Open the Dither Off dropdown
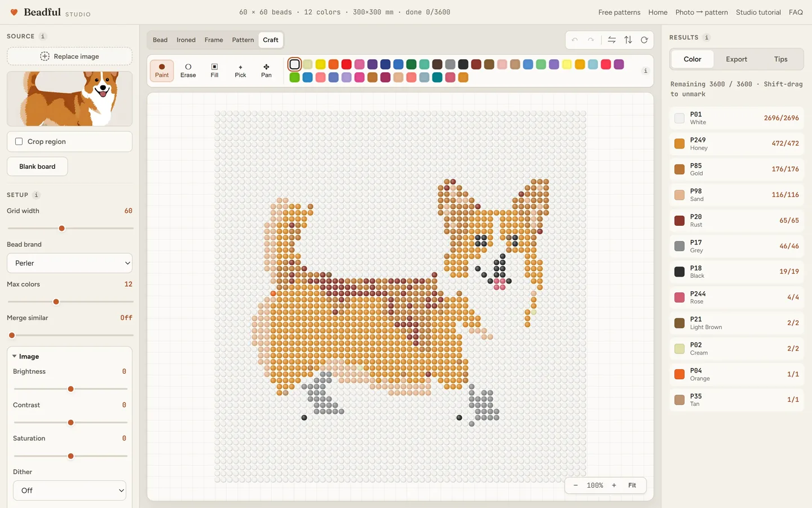The height and width of the screenshot is (508, 812). coord(69,491)
